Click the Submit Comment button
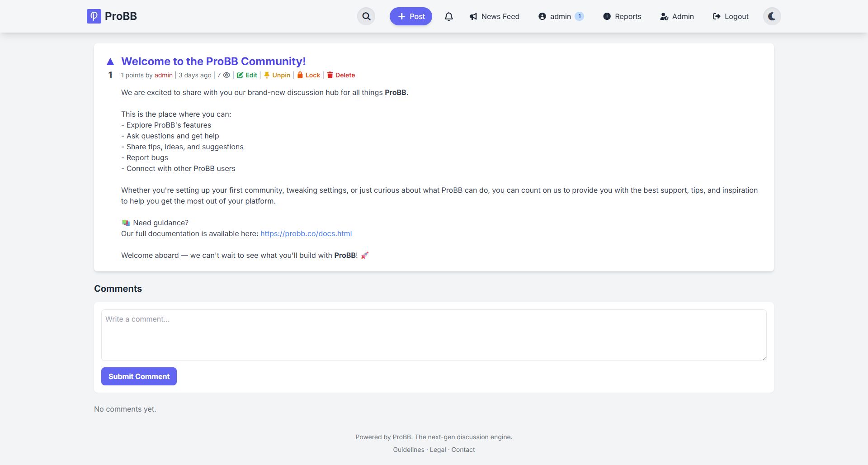 [x=139, y=376]
